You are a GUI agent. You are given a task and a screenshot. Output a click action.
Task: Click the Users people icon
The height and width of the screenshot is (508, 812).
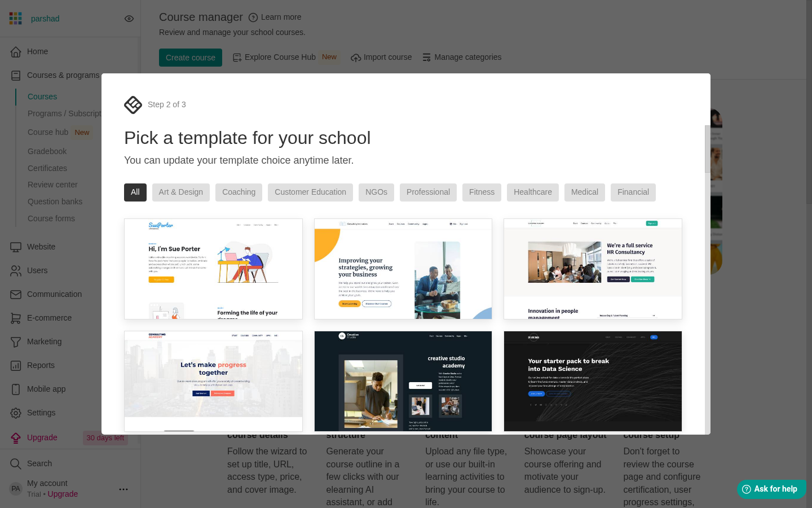tap(16, 270)
